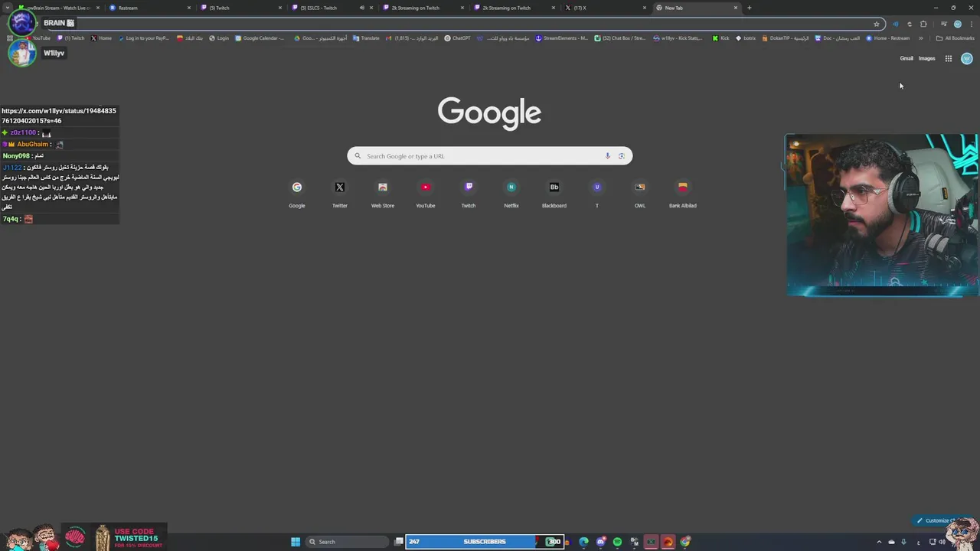Open the T shortcut tile
This screenshot has height=551, width=980.
[x=597, y=194]
